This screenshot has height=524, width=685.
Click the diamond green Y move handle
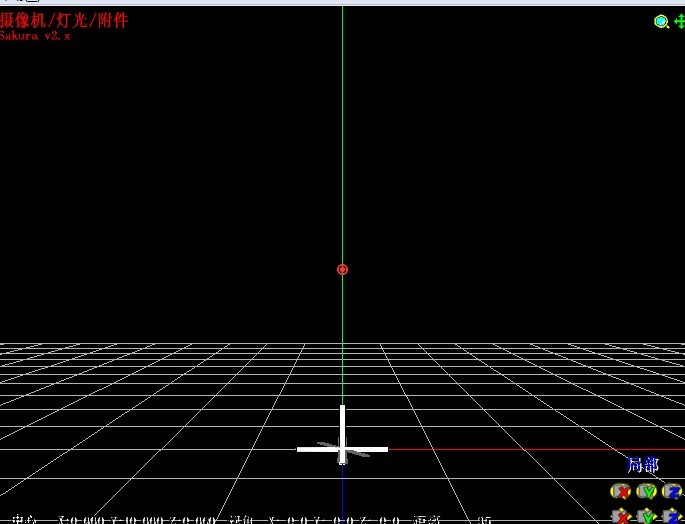click(x=647, y=516)
